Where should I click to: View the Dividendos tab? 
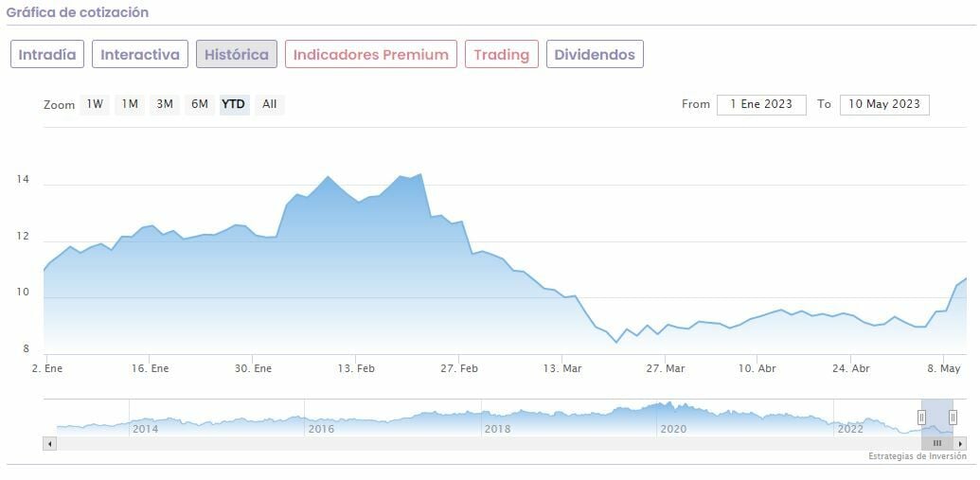pos(595,54)
